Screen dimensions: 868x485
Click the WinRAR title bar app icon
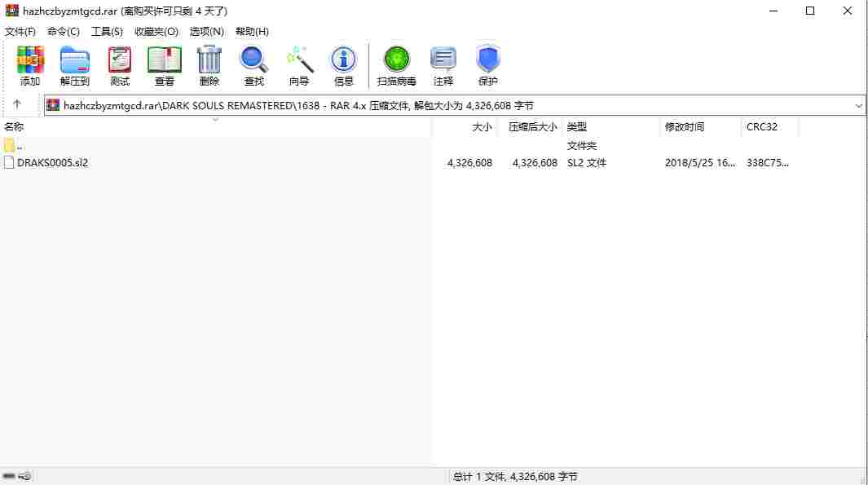click(x=11, y=11)
